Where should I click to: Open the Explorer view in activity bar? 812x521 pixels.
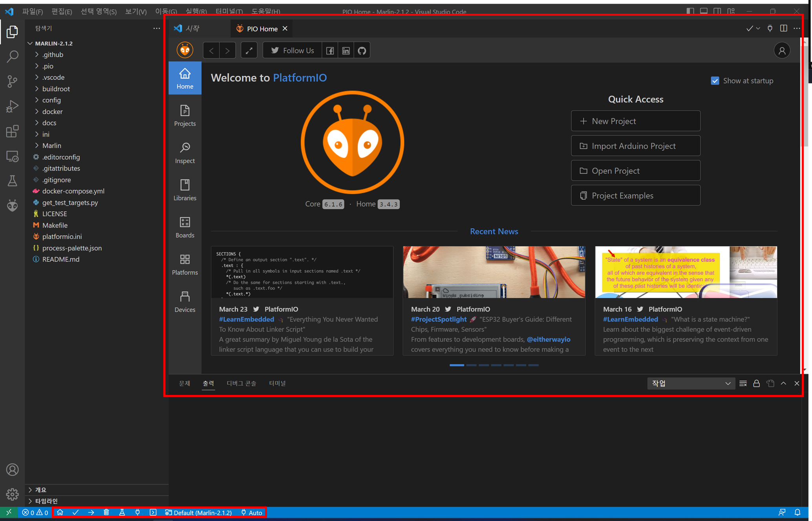(x=12, y=32)
